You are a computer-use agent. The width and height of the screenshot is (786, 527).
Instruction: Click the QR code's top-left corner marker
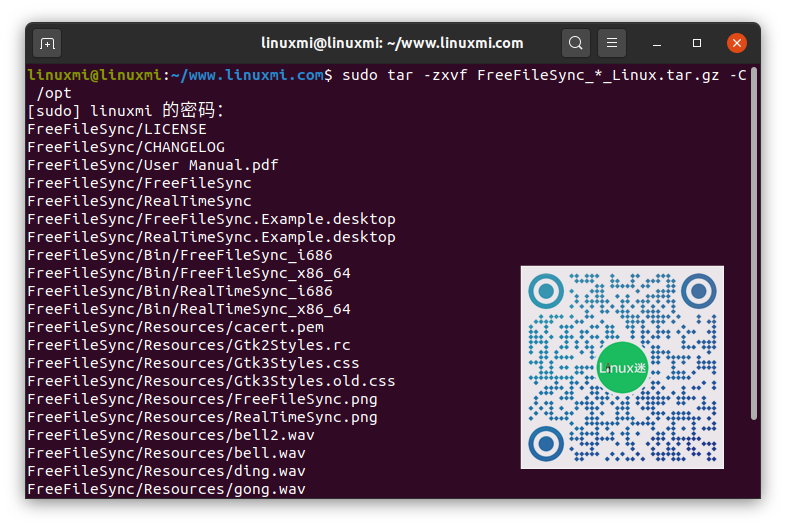point(546,291)
